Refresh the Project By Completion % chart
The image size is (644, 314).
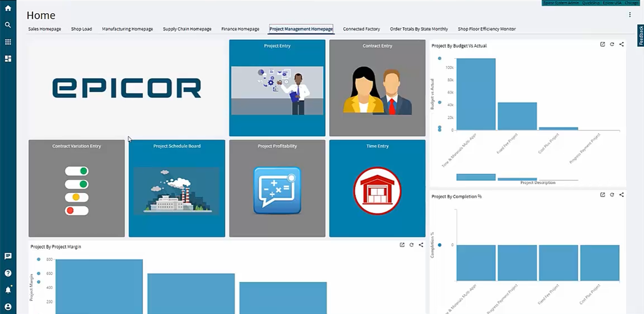612,195
